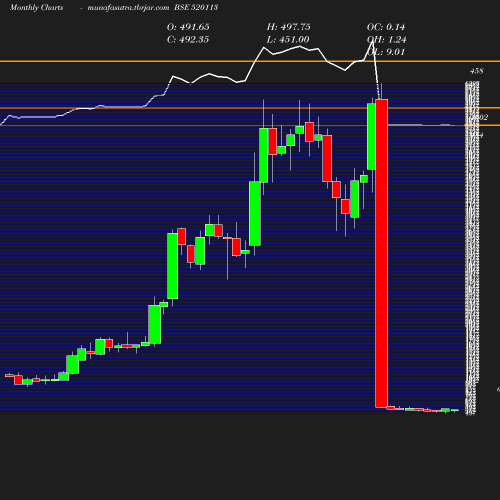Click the "OC: 0.14" readout
Screen dimensions: 500x500
coord(386,27)
